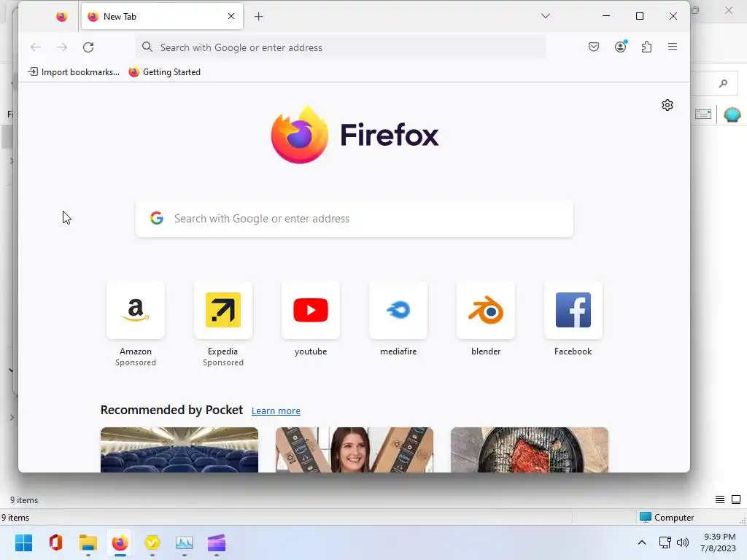
Task: Click the Pocket Learn more link
Action: coord(276,411)
